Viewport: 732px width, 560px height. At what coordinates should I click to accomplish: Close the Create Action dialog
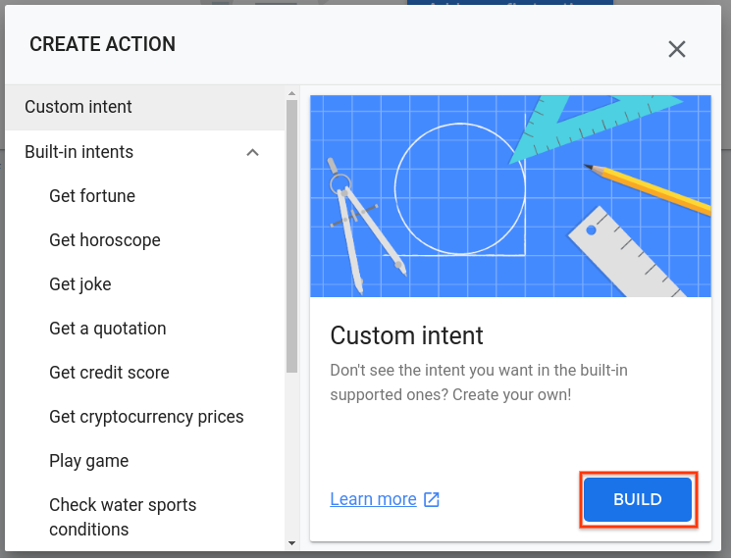pyautogui.click(x=676, y=49)
